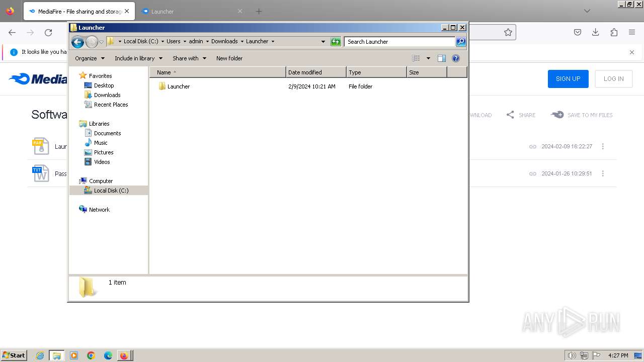Open Windows Explorer taskbar icon

click(x=57, y=355)
